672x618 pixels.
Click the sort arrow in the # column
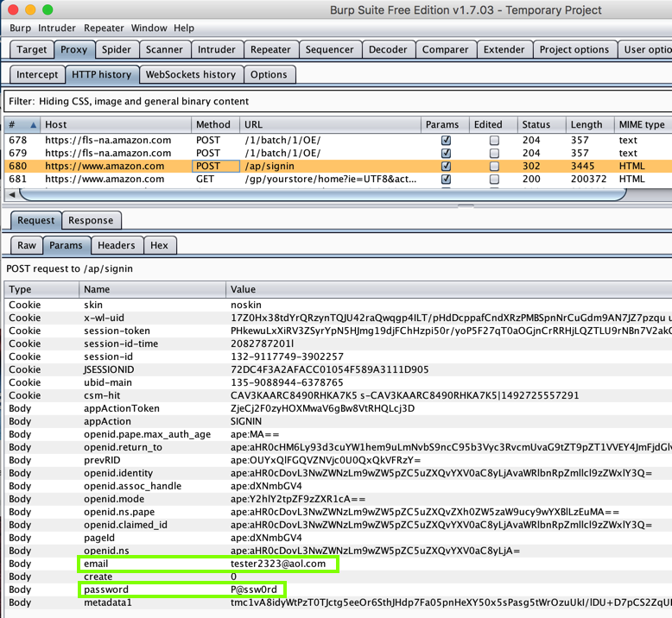[33, 125]
